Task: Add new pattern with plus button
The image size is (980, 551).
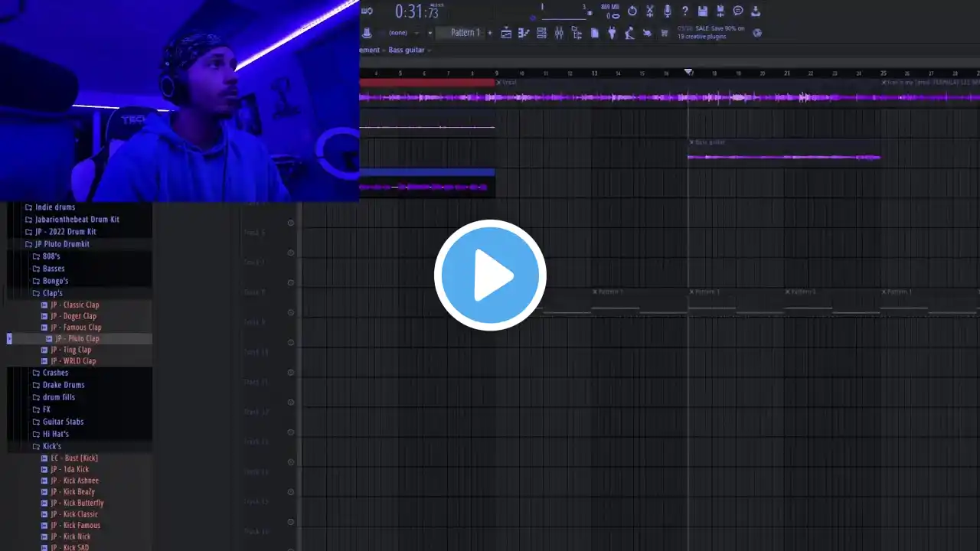Action: [x=490, y=33]
